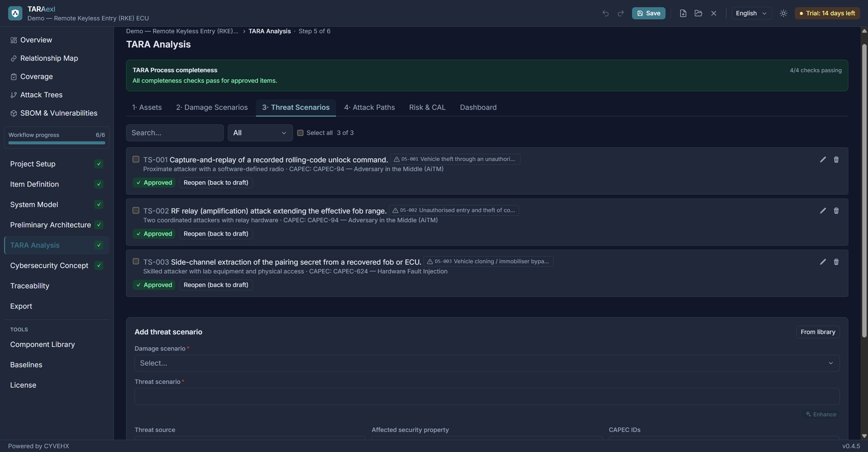Click DS-002 Unauthorised entry damage tag
868x452 pixels.
point(454,210)
